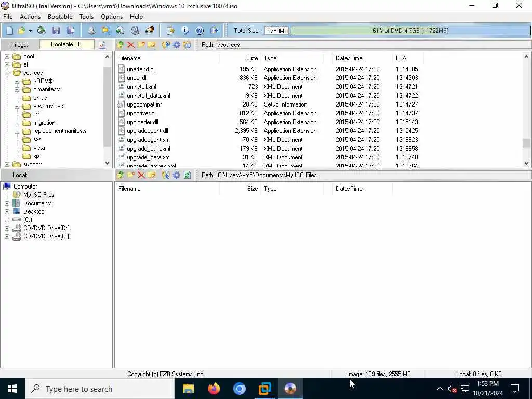Screen dimensions: 532x399
Task: Click the Open ISO folder icon
Action: pos(21,31)
